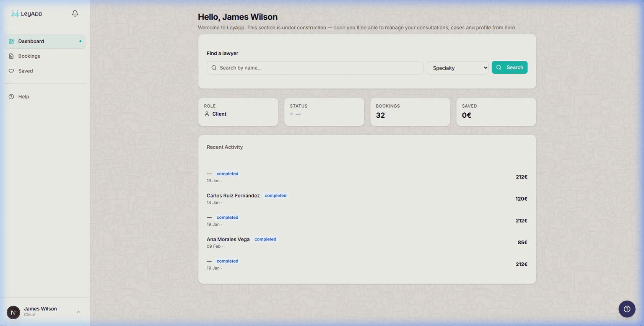
Task: Open the Specialty dropdown
Action: [457, 67]
